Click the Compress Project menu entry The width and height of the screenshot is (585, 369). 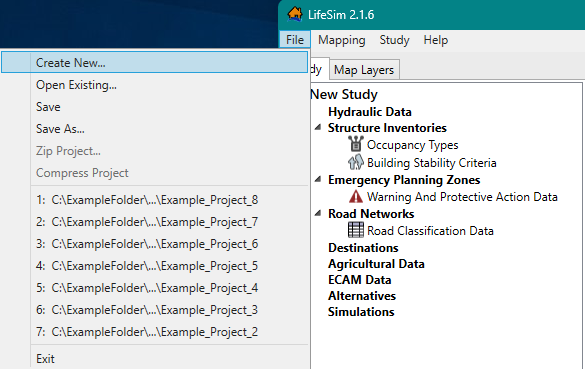coord(154,173)
